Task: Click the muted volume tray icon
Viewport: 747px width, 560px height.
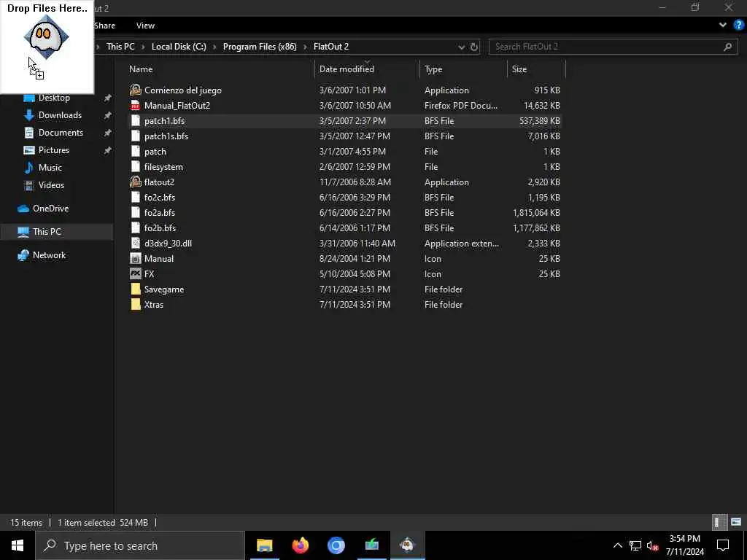Action: tap(652, 545)
